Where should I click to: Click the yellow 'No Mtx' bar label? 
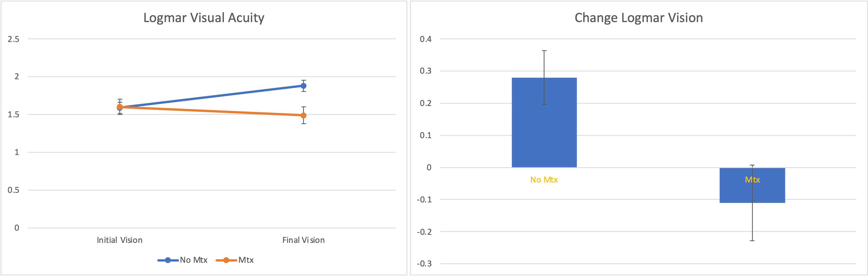click(x=544, y=180)
